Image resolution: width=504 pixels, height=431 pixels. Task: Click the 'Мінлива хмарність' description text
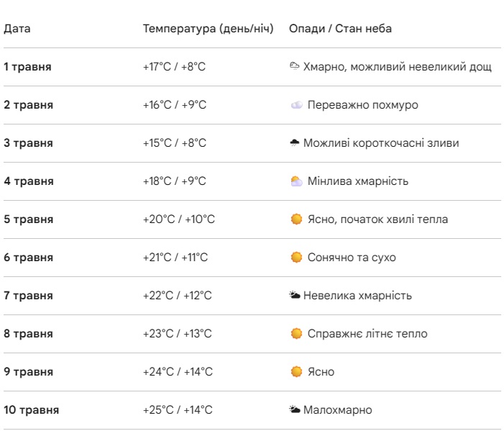point(357,181)
